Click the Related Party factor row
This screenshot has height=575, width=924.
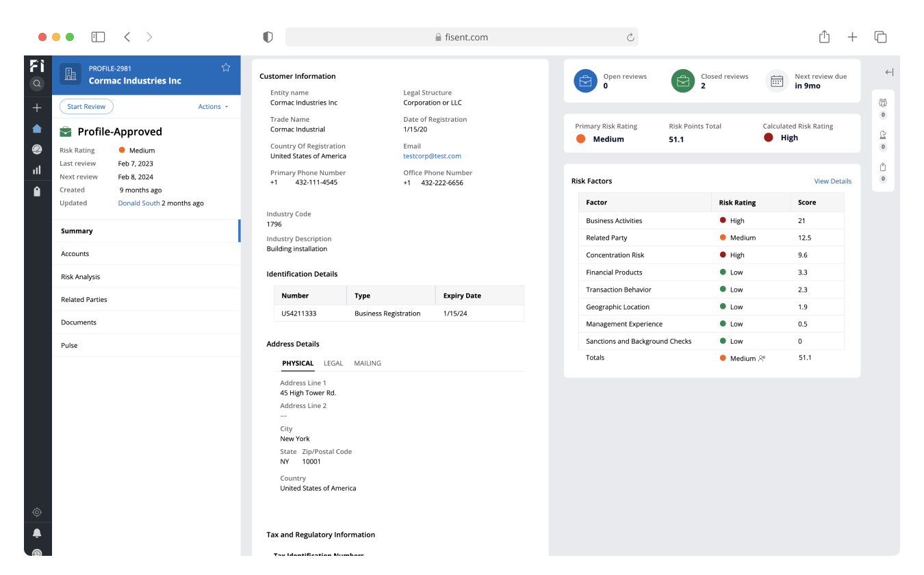pyautogui.click(x=711, y=238)
